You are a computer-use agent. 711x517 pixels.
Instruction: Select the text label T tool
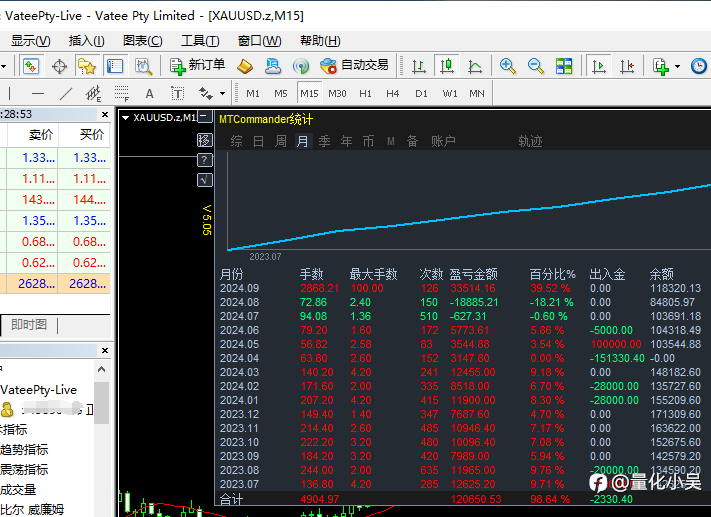pos(177,94)
